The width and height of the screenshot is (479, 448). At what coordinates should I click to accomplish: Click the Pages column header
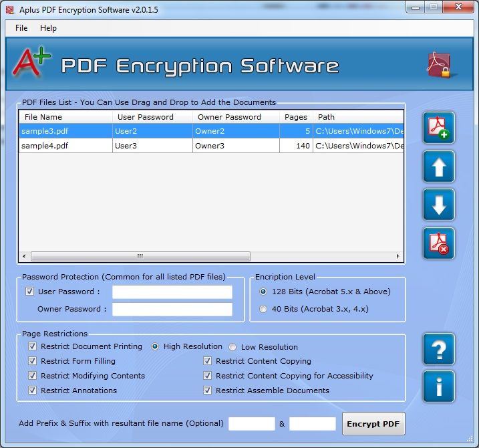297,117
